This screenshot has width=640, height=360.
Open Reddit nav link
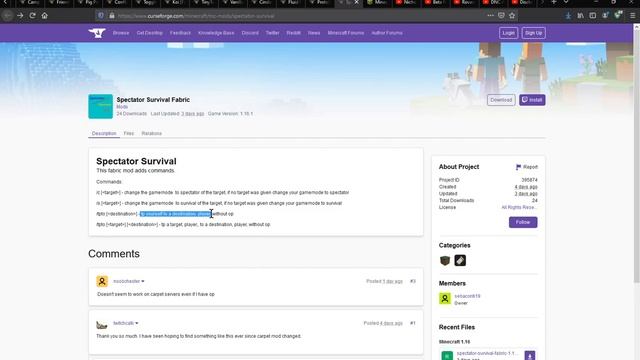tap(293, 33)
